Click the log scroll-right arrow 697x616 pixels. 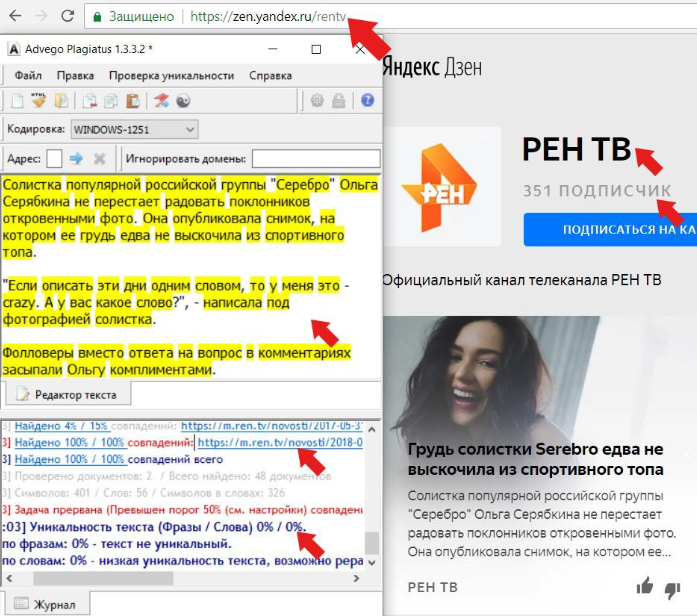click(356, 578)
